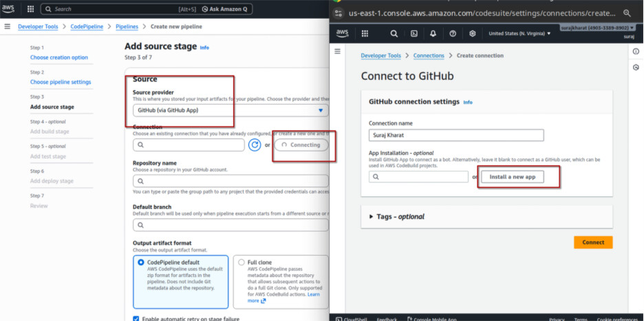Image resolution: width=644 pixels, height=321 pixels.
Task: Click the search icon in Default branch field
Action: 140,225
